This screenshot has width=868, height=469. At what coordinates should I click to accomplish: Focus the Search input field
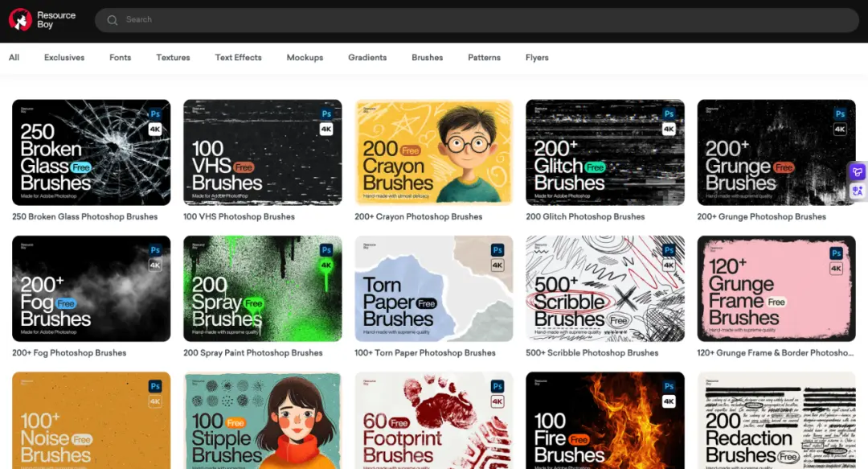477,20
